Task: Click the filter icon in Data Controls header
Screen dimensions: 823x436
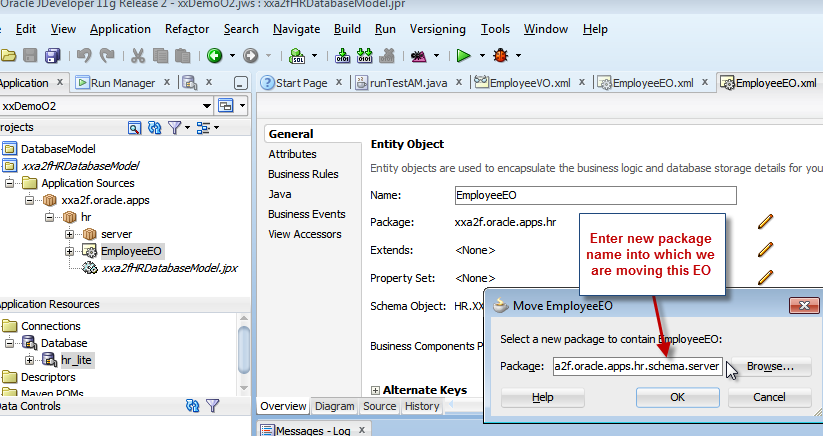Action: coord(213,406)
